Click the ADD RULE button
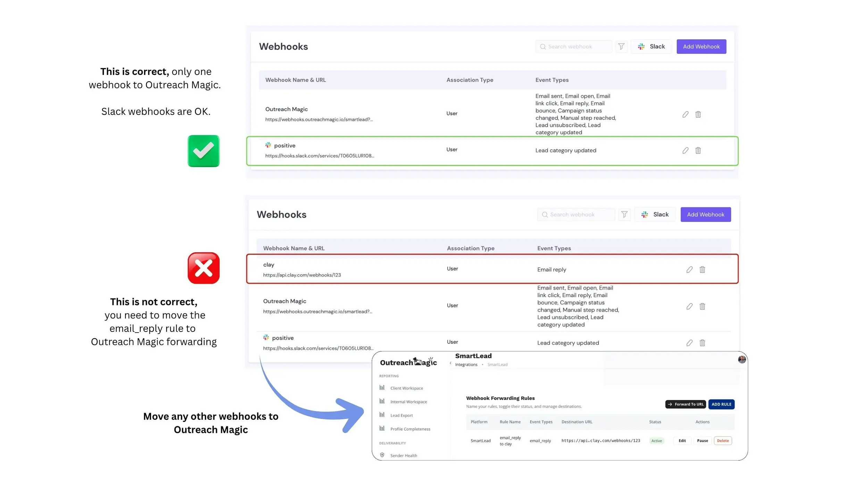868x486 pixels. [721, 404]
